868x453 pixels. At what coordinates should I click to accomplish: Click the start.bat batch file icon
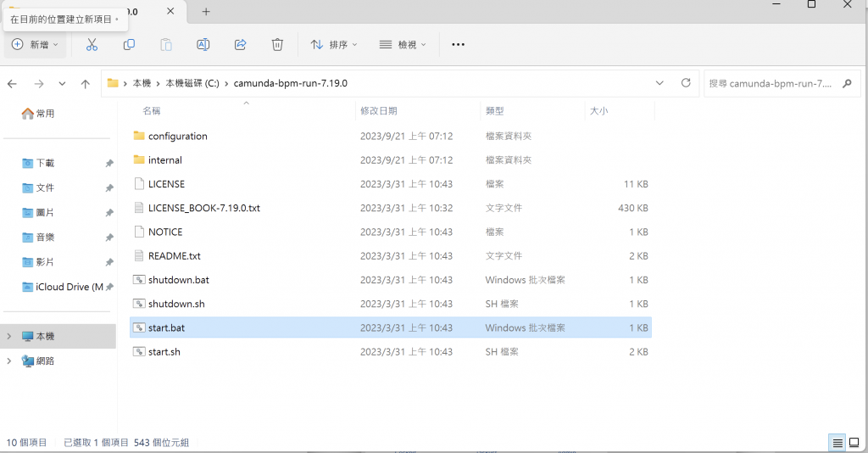[x=140, y=327]
